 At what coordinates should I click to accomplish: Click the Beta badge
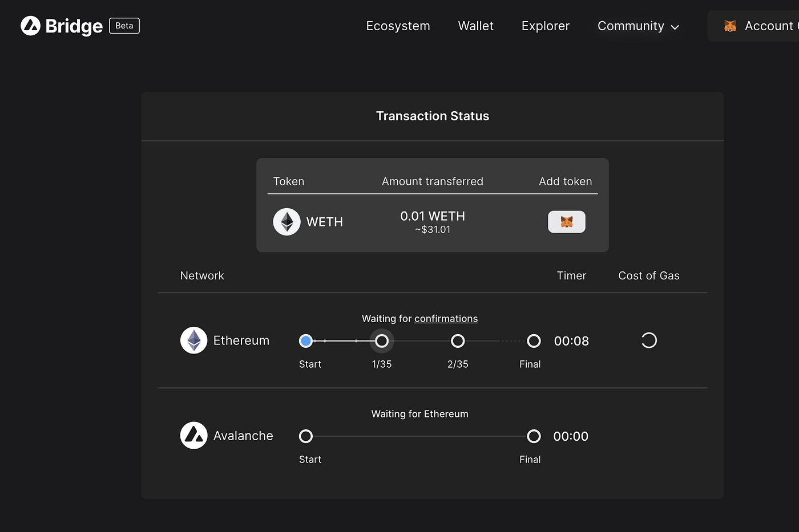(124, 26)
